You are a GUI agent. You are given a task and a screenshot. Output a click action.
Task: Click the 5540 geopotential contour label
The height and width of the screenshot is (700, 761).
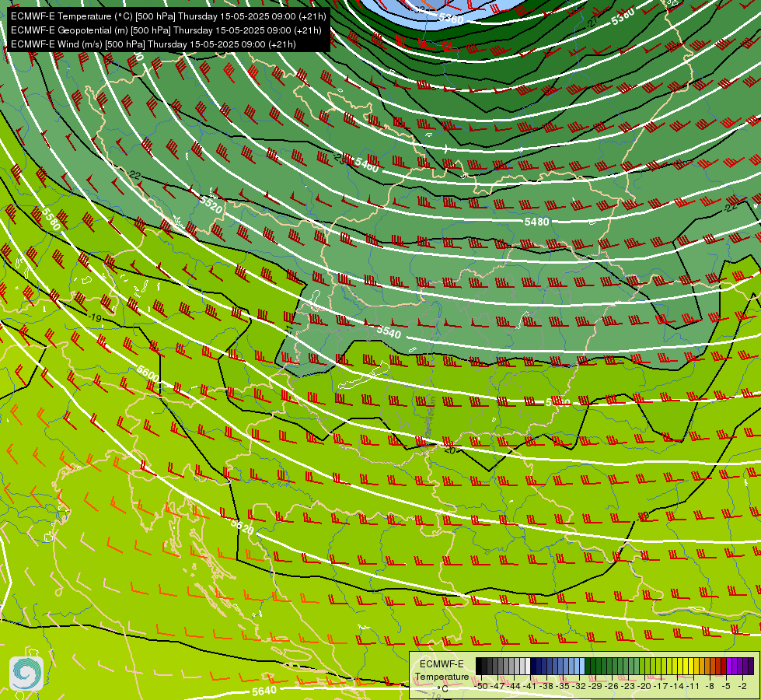(x=389, y=332)
